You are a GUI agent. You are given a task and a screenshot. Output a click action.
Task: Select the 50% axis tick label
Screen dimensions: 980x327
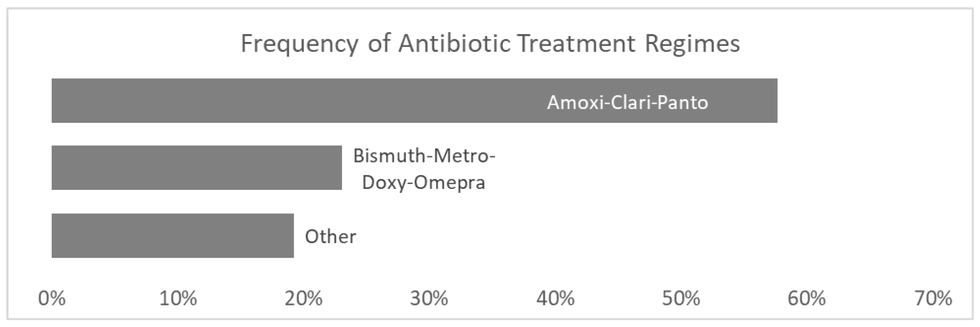tap(681, 299)
